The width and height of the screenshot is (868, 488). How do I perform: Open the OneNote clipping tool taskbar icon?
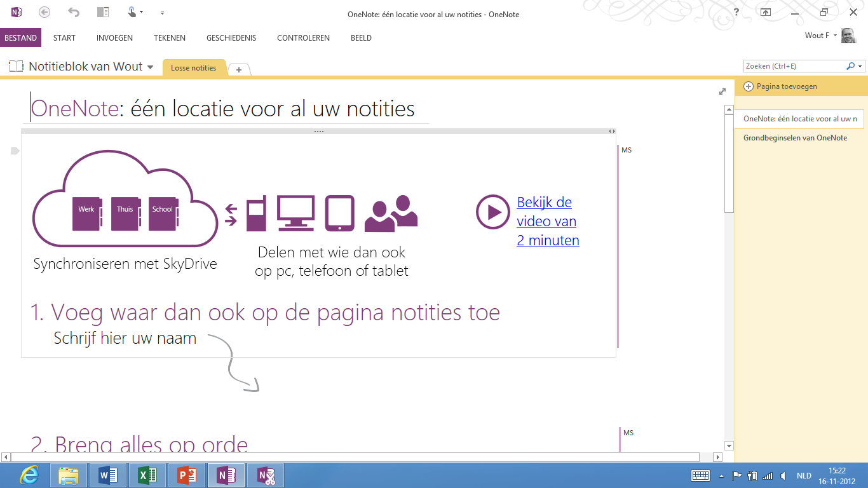pyautogui.click(x=266, y=475)
